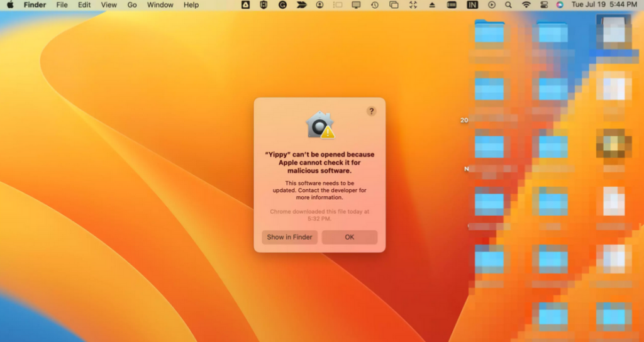Click the battery-style bar menu bar icon
The height and width of the screenshot is (342, 644).
pyautogui.click(x=452, y=5)
